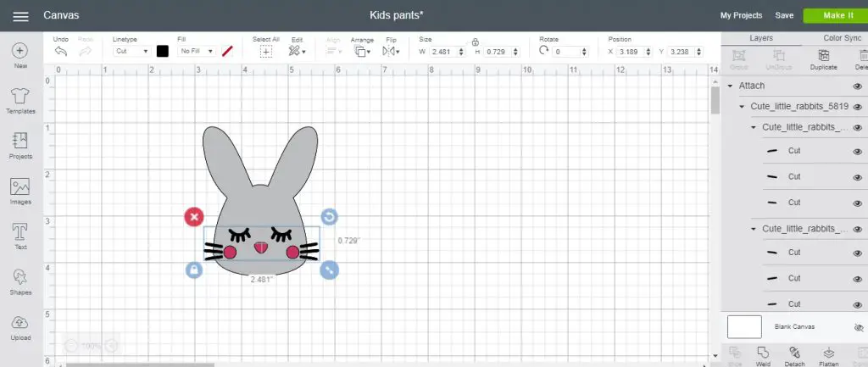The height and width of the screenshot is (367, 868).
Task: Click the Y position stepper arrows
Action: pyautogui.click(x=699, y=52)
